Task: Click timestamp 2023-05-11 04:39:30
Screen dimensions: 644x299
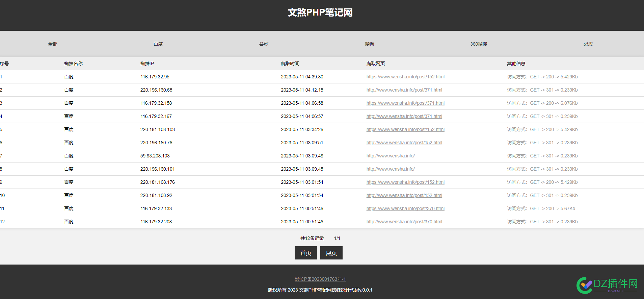Action: 302,77
